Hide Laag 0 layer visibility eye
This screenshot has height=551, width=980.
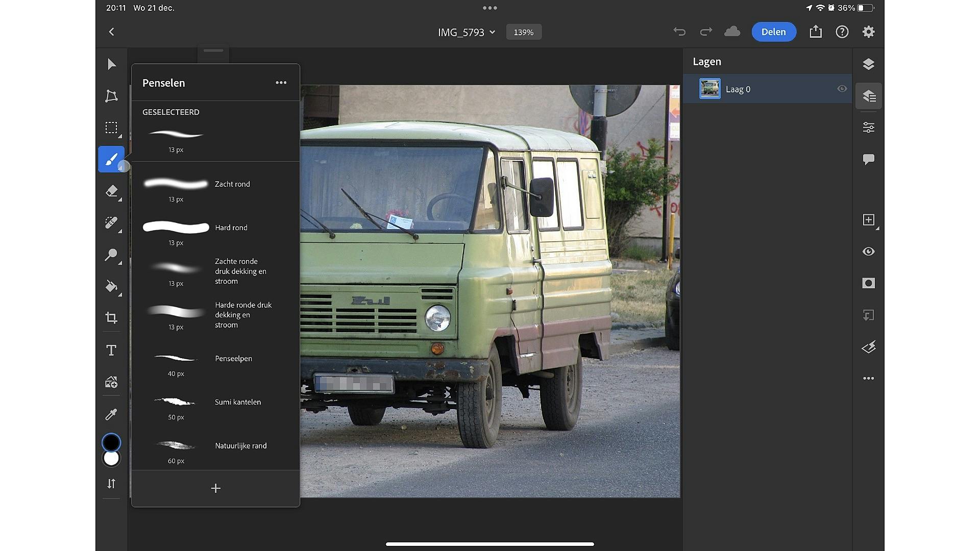point(842,89)
